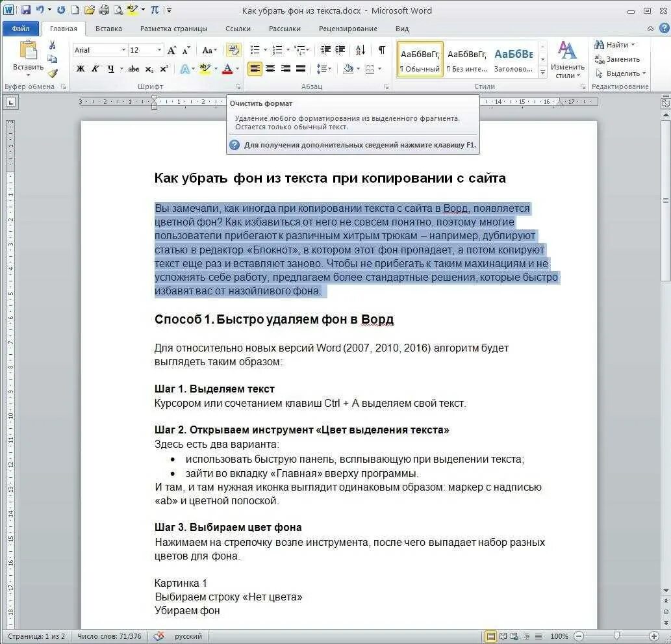Justify the paragraph text
The width and height of the screenshot is (671, 644).
tap(301, 68)
